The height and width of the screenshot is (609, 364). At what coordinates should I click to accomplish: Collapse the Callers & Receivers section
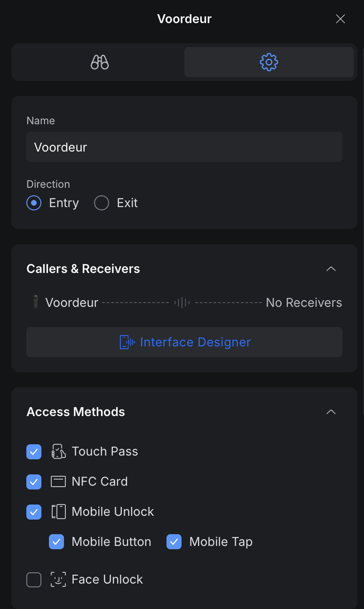(331, 269)
